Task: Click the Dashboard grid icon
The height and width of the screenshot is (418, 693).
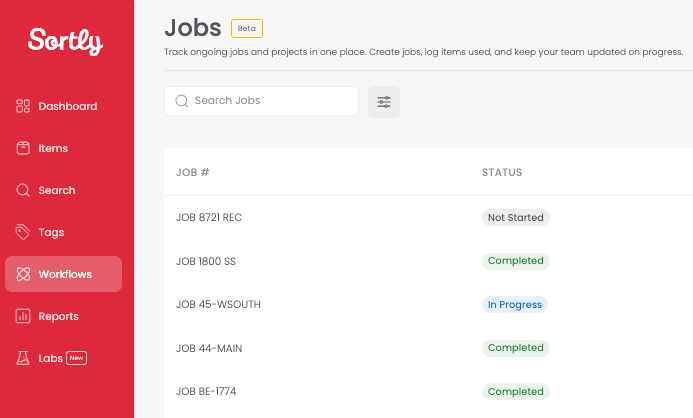Action: point(23,106)
